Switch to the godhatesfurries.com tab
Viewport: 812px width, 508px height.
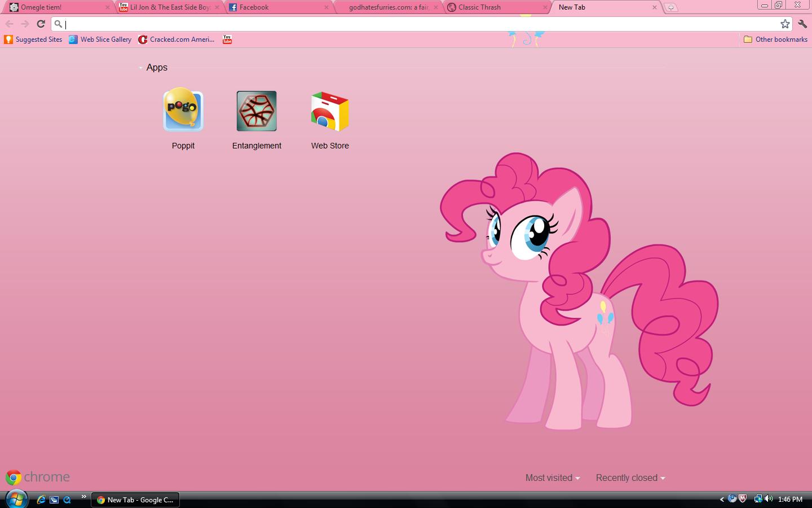(388, 7)
